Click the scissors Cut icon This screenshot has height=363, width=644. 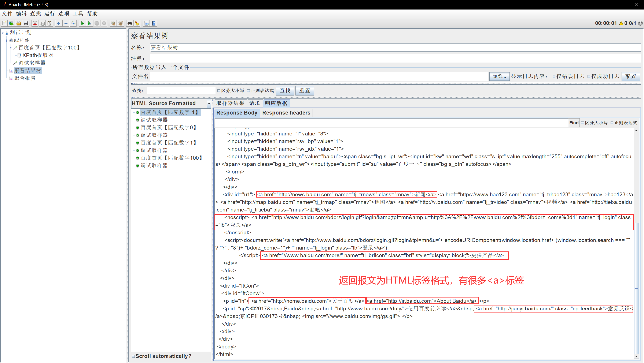[35, 23]
